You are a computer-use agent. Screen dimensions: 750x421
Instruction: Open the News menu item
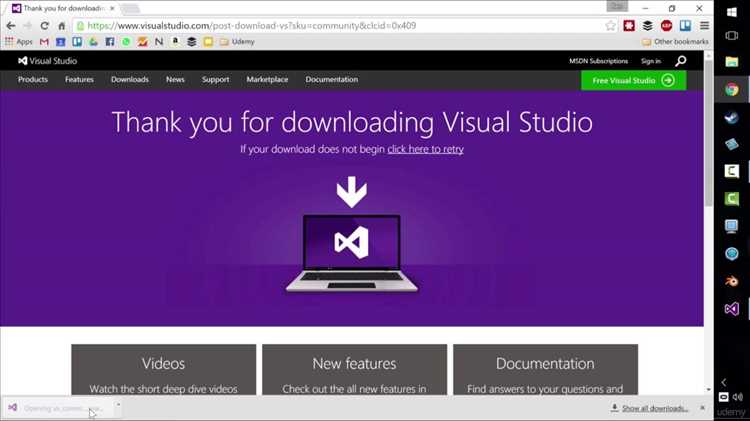175,79
